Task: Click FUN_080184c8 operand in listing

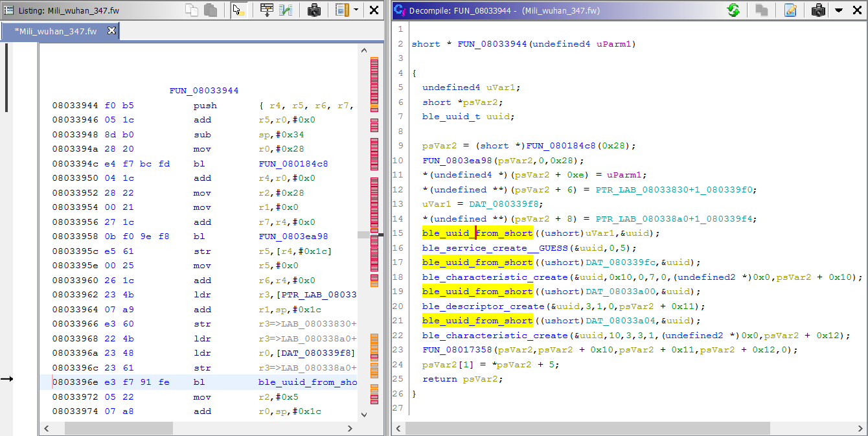Action: pyautogui.click(x=293, y=164)
